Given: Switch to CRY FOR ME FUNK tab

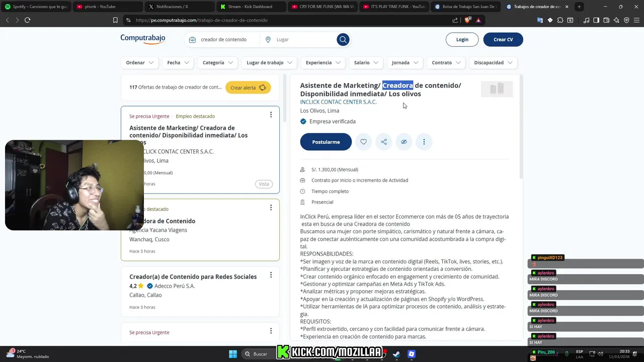Looking at the screenshot, I should pyautogui.click(x=322, y=7).
